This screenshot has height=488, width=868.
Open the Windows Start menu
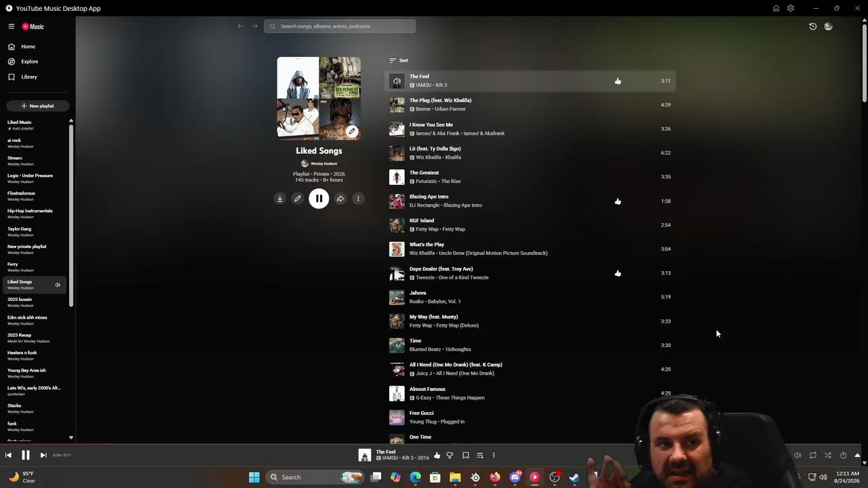click(254, 477)
